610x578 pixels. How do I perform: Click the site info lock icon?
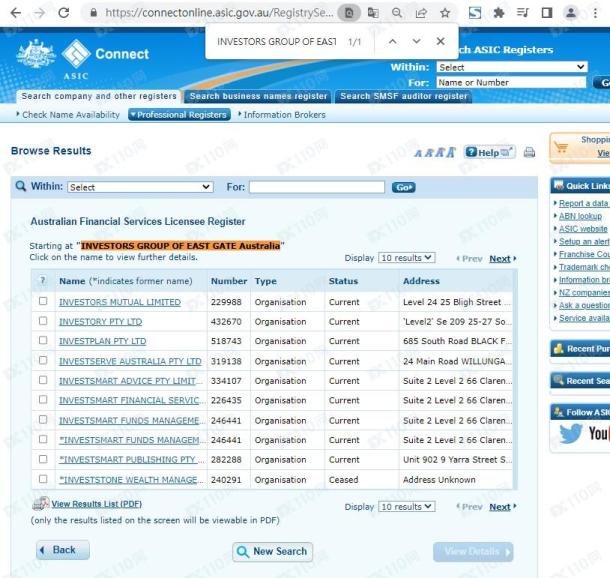pos(93,13)
